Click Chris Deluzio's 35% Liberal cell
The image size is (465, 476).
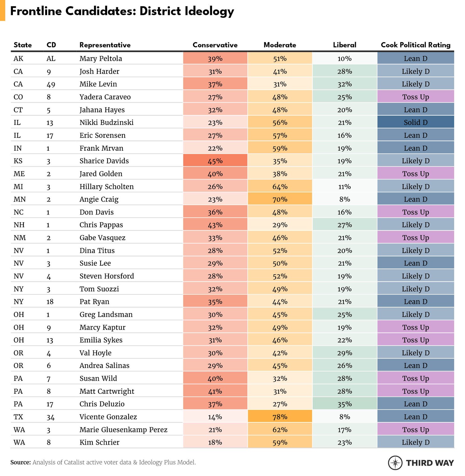point(344,404)
